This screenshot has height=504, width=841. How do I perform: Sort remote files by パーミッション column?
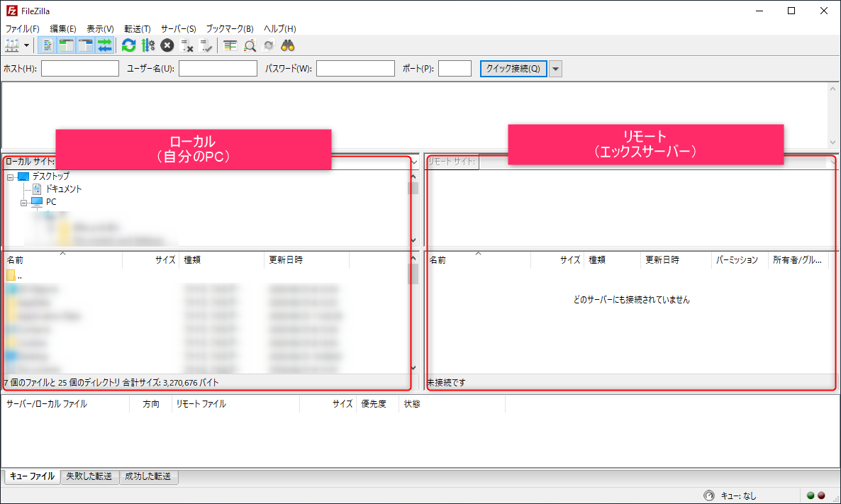coord(740,260)
